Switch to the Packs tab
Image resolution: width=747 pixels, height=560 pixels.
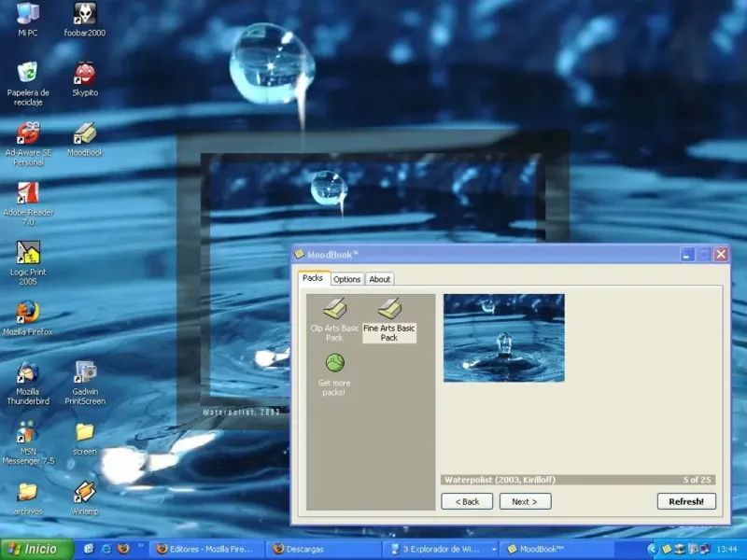point(313,278)
